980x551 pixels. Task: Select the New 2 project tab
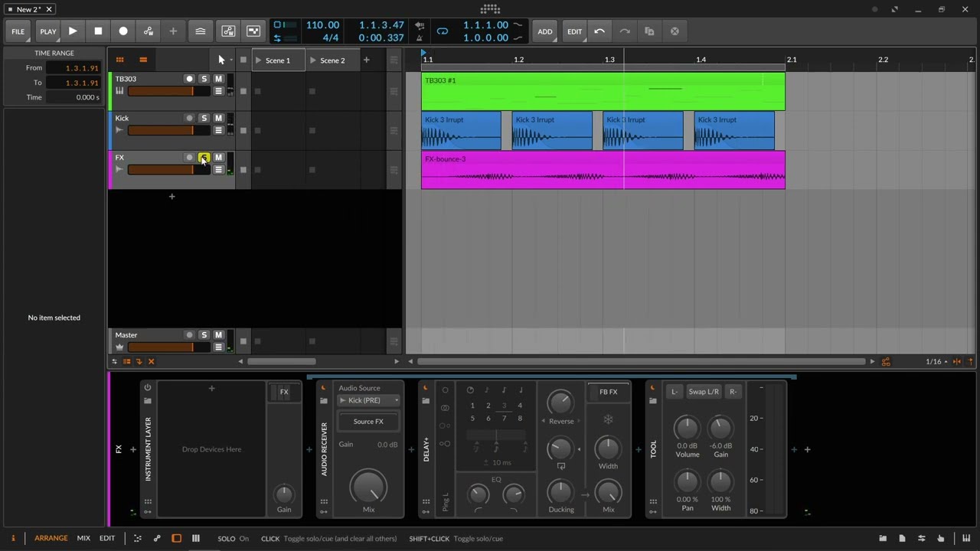[29, 9]
